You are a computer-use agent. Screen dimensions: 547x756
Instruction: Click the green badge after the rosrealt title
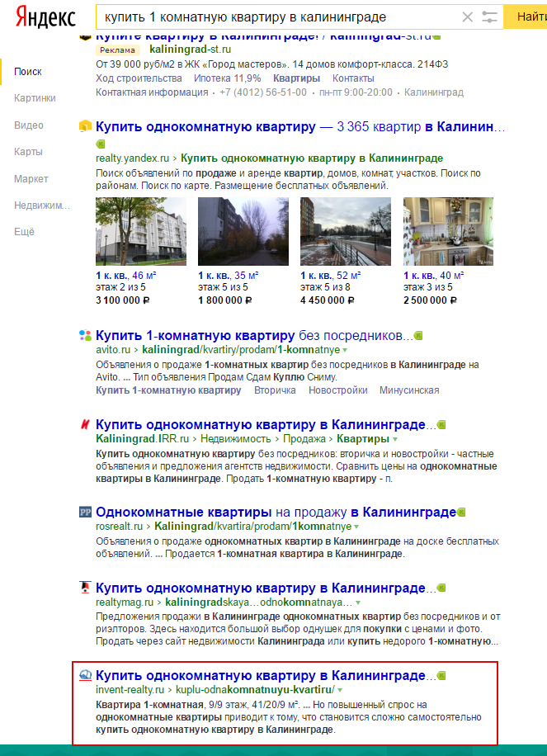pyautogui.click(x=461, y=512)
